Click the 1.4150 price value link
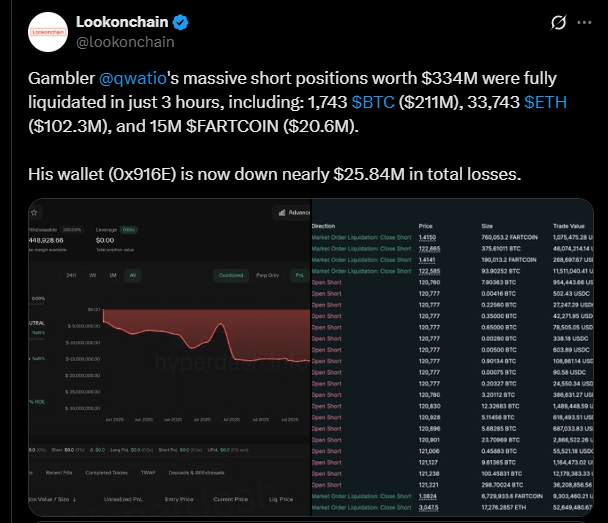The image size is (608, 523). (x=427, y=237)
